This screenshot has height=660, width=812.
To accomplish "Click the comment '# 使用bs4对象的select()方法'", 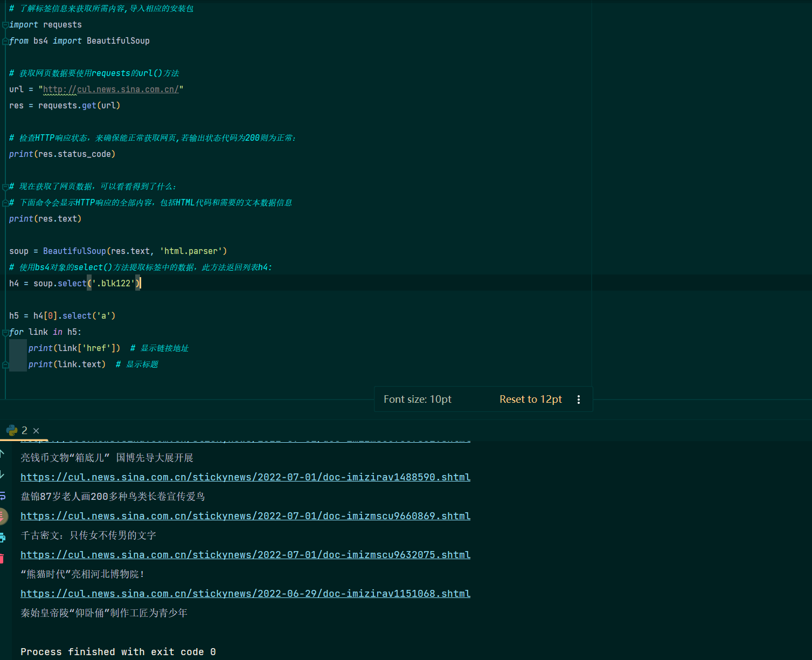I will coord(141,267).
